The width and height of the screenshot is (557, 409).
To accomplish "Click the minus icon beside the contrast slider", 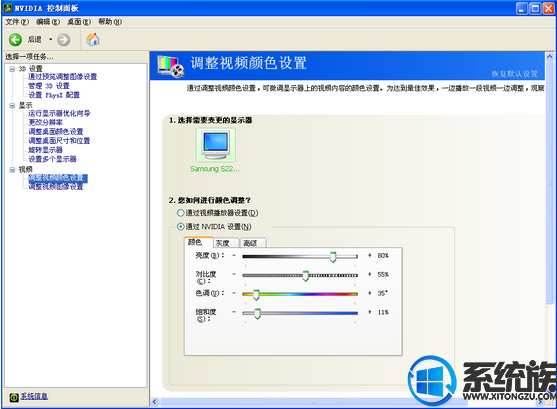I will pos(234,274).
